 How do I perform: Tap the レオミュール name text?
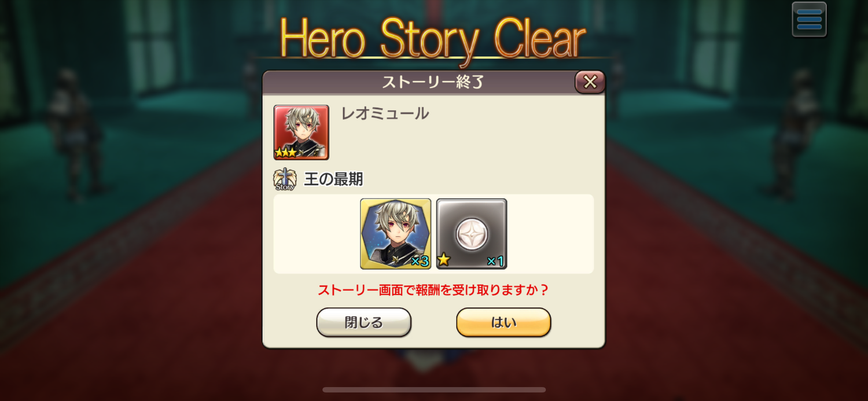[x=385, y=113]
